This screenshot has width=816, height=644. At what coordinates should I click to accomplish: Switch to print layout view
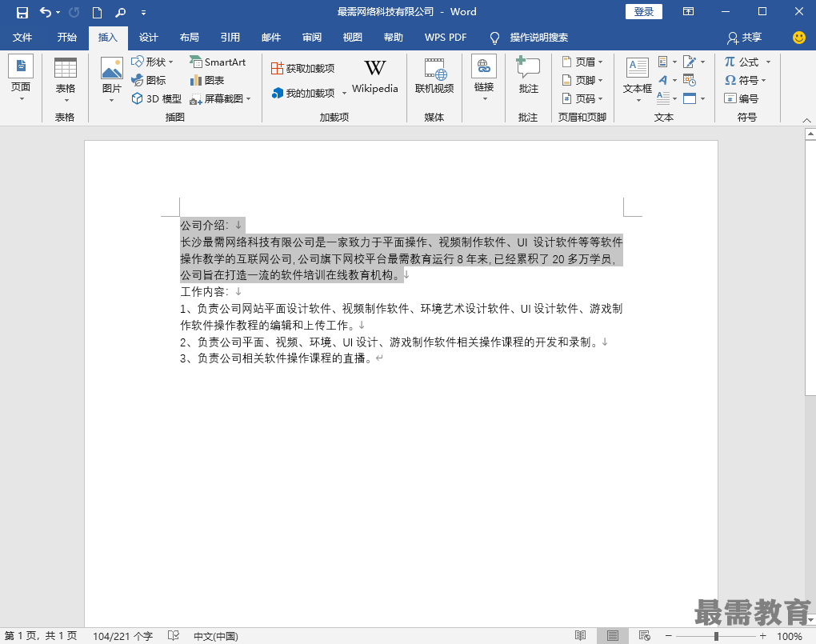tap(613, 636)
